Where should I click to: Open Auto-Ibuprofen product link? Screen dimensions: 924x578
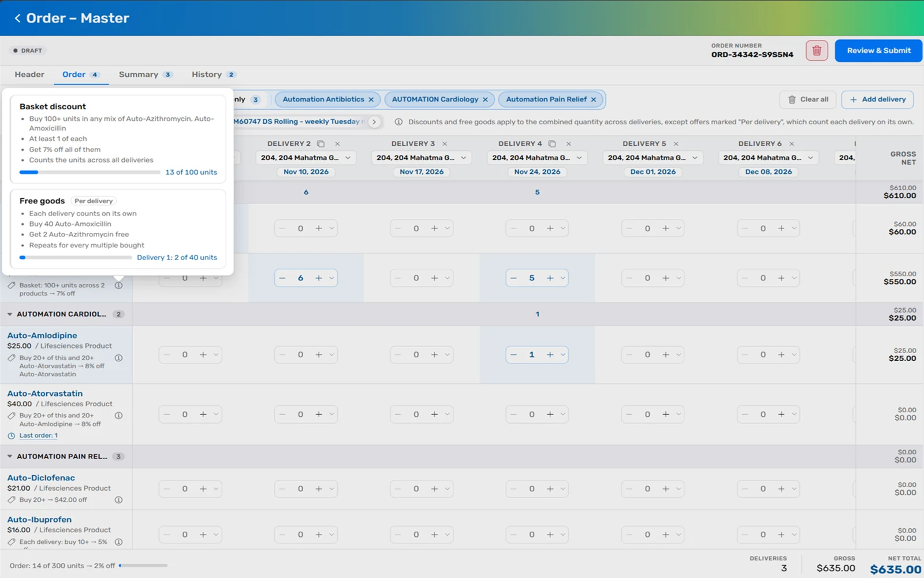pos(39,520)
